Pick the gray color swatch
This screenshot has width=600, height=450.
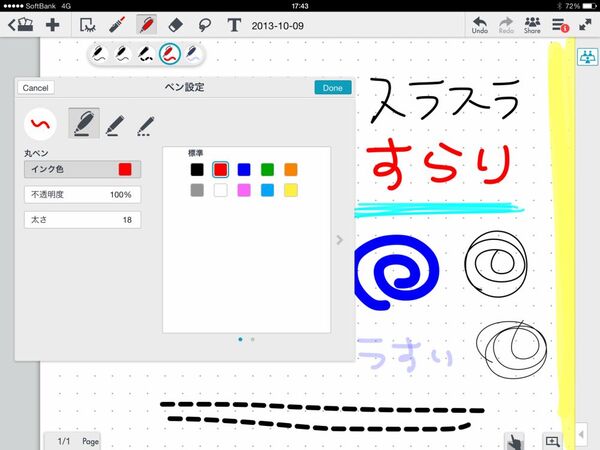pos(197,190)
